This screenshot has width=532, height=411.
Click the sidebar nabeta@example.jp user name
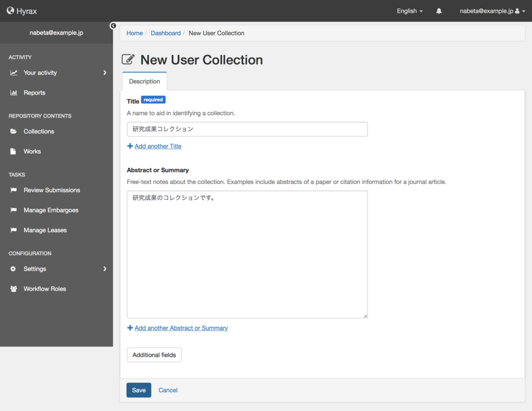pyautogui.click(x=56, y=33)
